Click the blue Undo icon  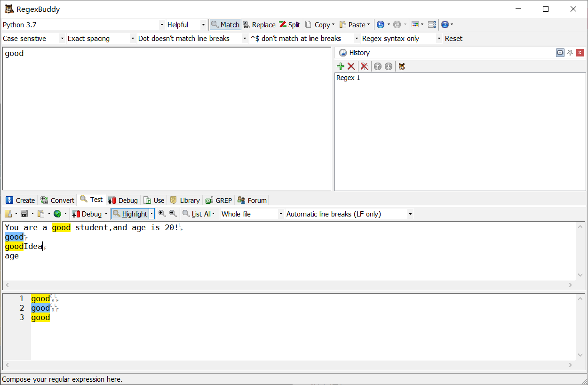point(381,24)
